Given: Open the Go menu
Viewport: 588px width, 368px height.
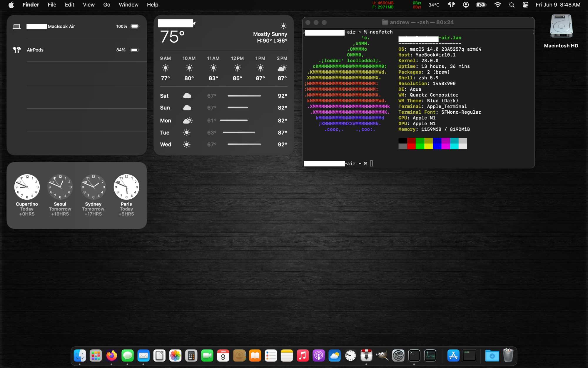Looking at the screenshot, I should 107,5.
